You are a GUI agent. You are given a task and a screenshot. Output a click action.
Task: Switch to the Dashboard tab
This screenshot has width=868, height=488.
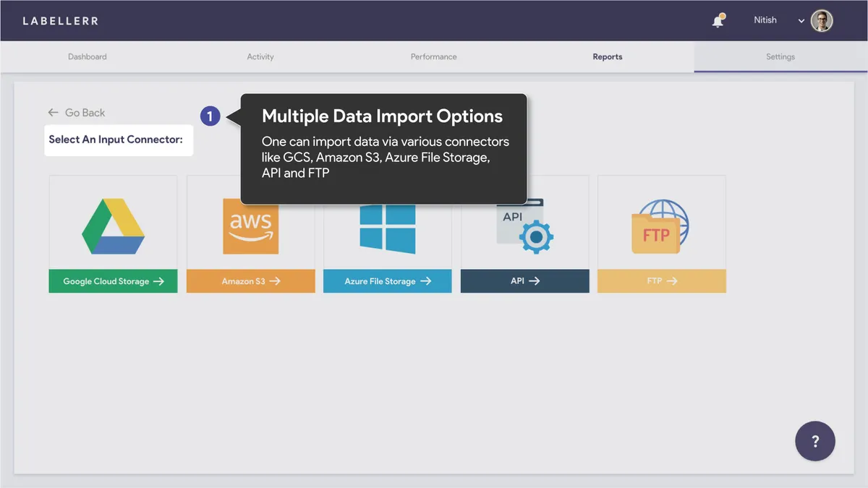click(x=88, y=56)
